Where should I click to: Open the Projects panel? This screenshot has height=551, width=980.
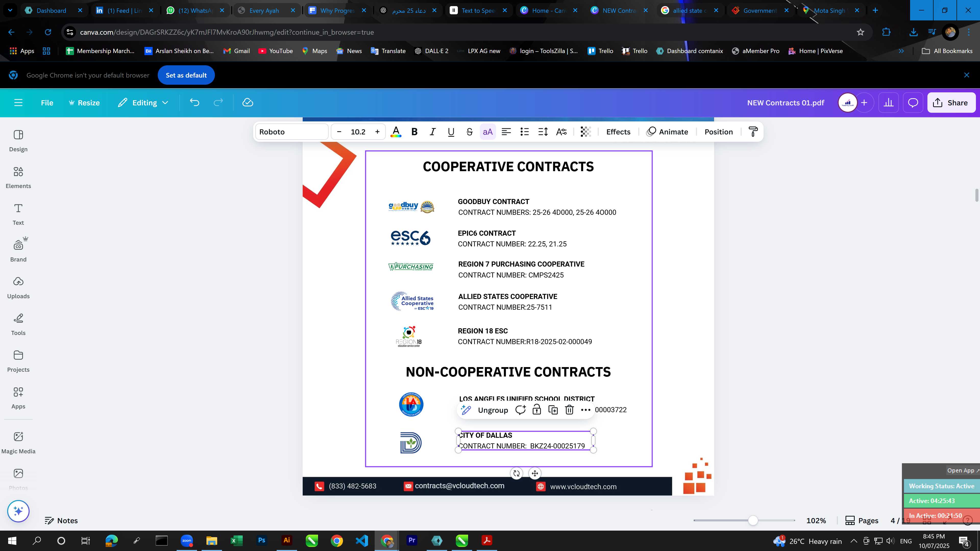pos(18,361)
